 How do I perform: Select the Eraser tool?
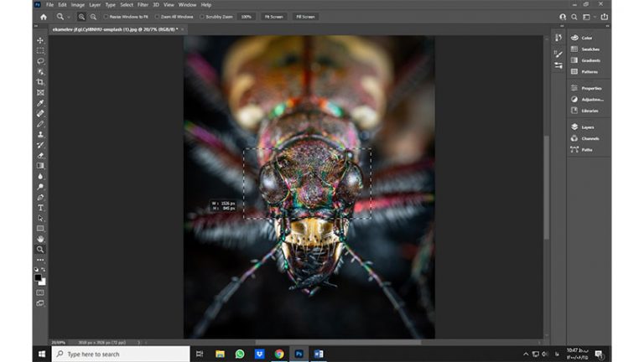[x=40, y=156]
